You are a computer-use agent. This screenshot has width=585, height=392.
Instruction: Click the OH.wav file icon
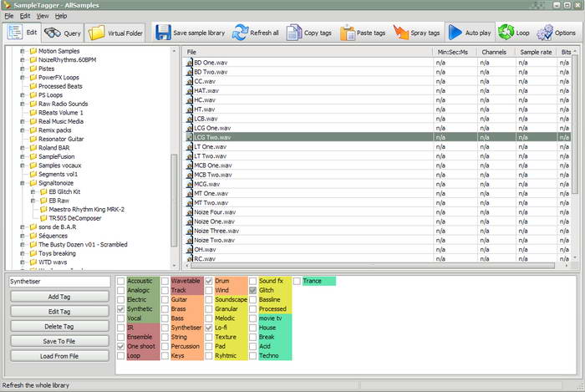click(x=190, y=250)
